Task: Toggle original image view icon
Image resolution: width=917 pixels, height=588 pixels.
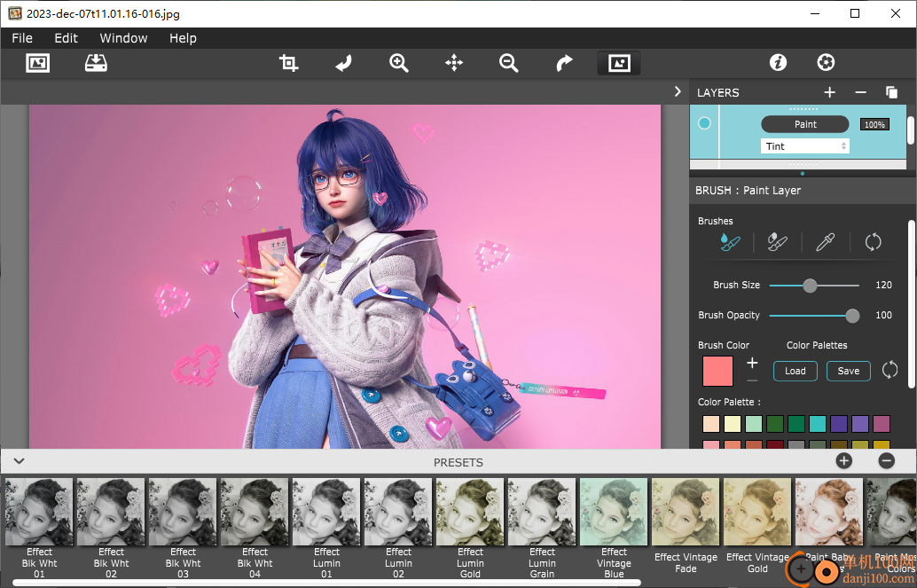Action: [619, 63]
